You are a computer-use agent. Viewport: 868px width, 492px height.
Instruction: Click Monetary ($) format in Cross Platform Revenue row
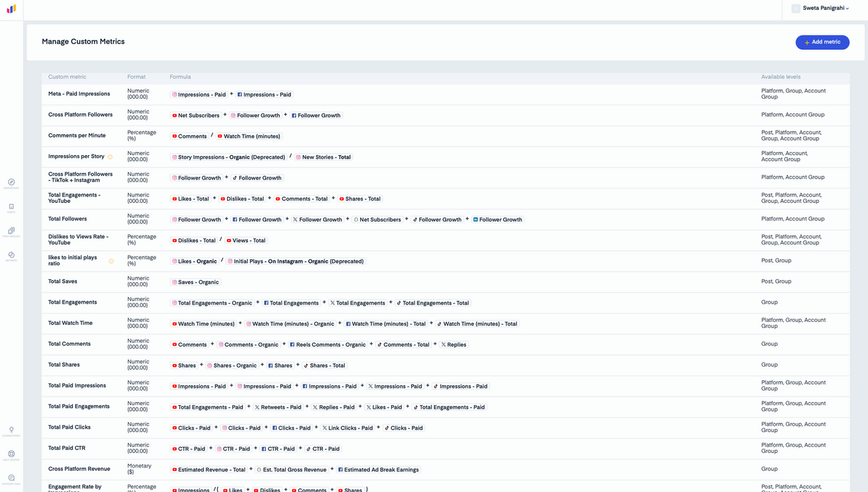[x=139, y=469]
